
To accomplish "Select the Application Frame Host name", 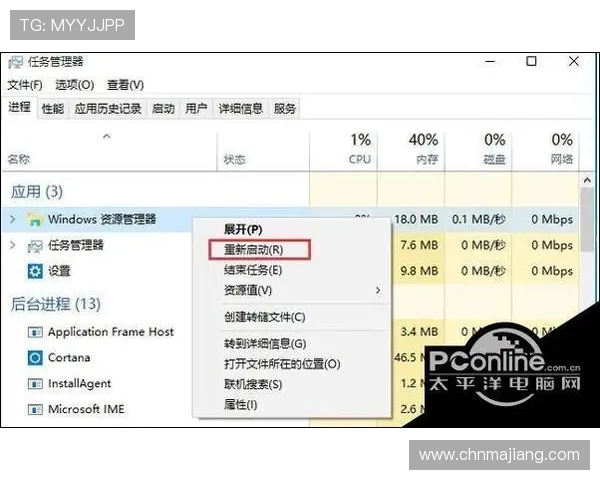I will click(x=111, y=332).
